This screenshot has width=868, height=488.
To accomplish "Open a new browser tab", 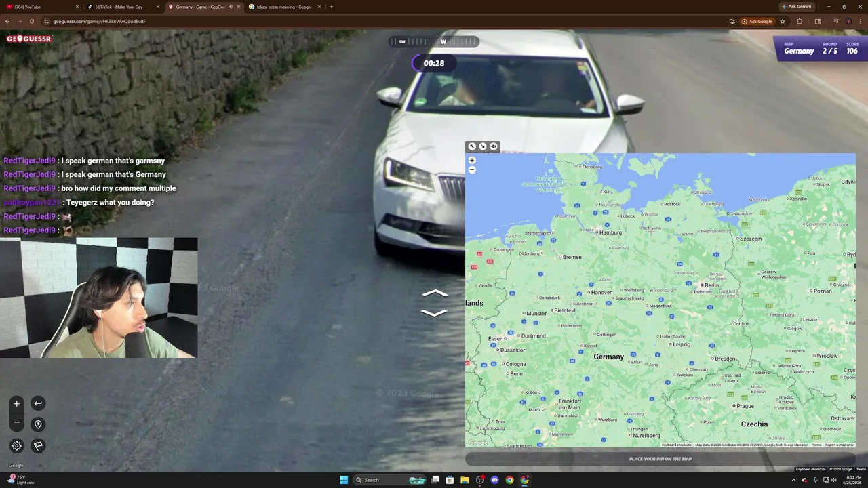I will (x=332, y=7).
